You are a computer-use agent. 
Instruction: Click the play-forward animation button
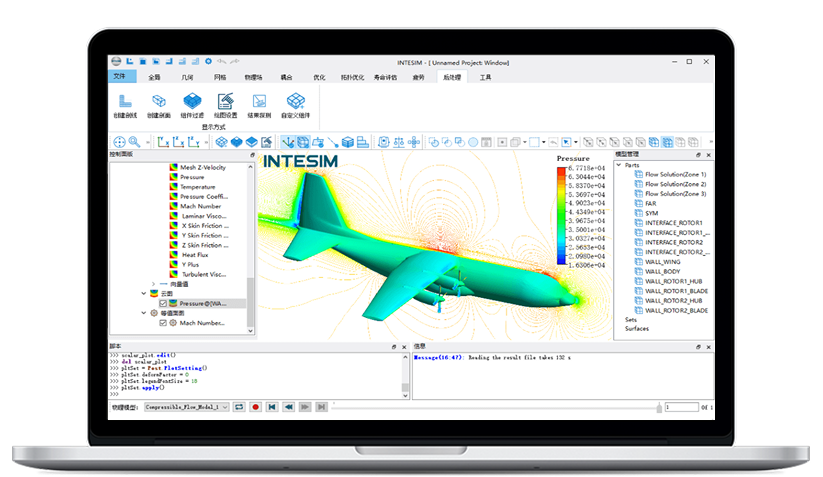[305, 407]
